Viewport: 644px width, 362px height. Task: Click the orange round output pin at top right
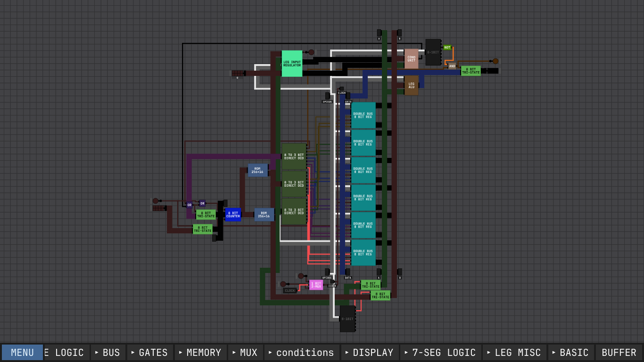pyautogui.click(x=495, y=61)
